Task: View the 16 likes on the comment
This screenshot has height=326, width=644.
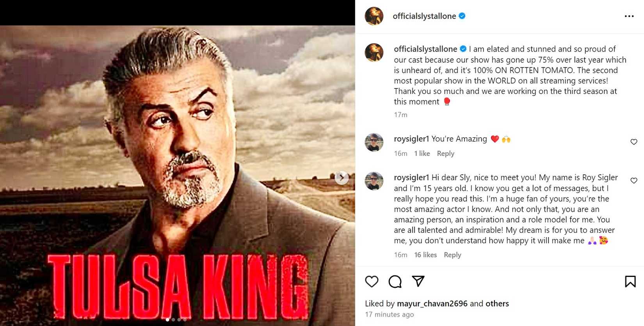Action: click(x=425, y=255)
